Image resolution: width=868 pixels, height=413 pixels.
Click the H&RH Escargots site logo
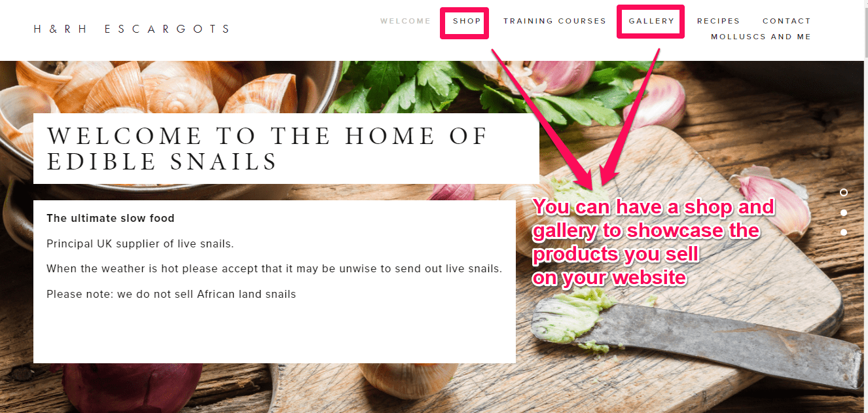132,29
